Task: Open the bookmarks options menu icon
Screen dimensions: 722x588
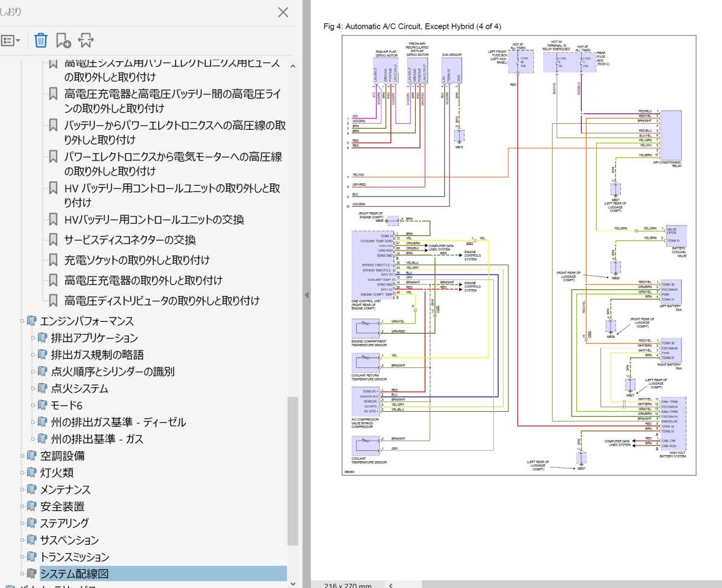Action: 10,41
